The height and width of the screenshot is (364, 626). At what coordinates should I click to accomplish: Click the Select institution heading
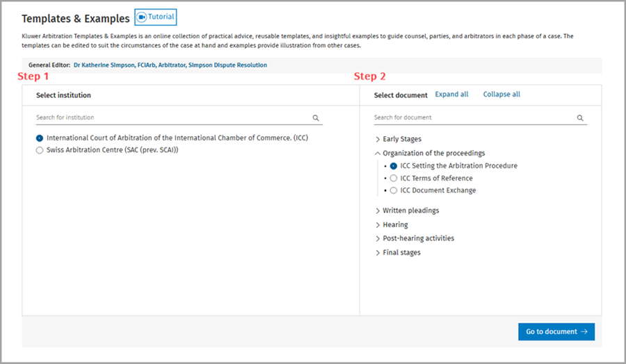[63, 95]
